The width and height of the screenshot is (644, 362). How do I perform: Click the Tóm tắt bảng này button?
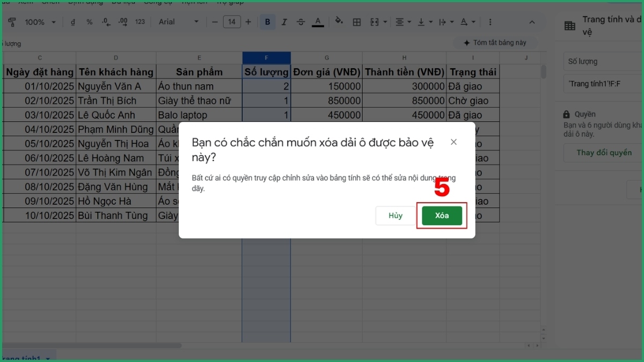pos(495,42)
